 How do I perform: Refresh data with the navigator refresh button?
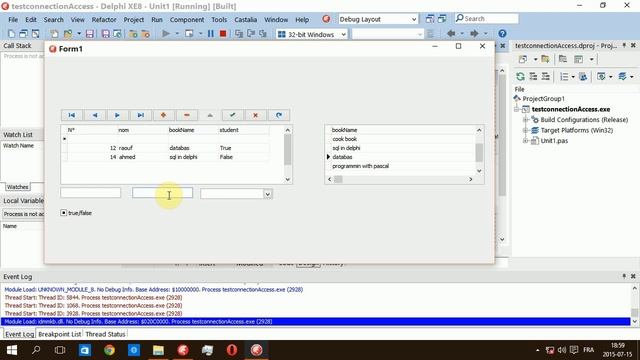(279, 115)
